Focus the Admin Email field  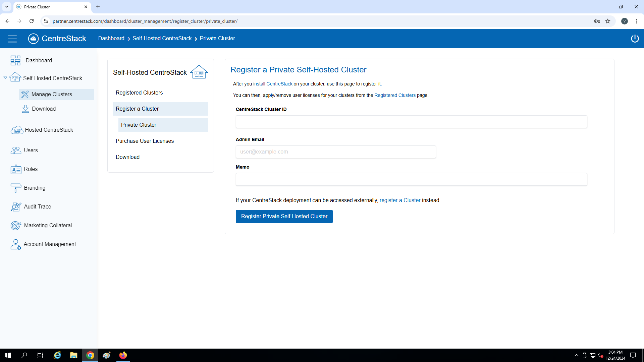336,152
